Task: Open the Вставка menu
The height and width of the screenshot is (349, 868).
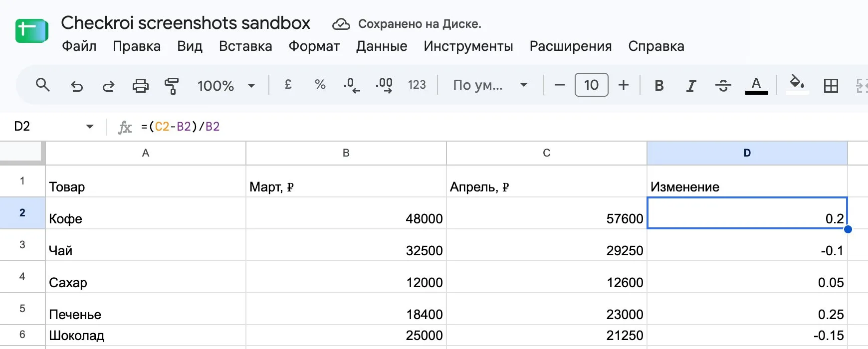Action: click(x=245, y=46)
